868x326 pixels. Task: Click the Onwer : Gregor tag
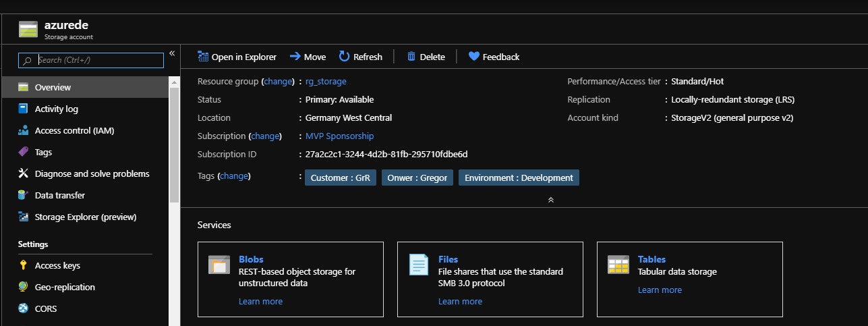[417, 178]
